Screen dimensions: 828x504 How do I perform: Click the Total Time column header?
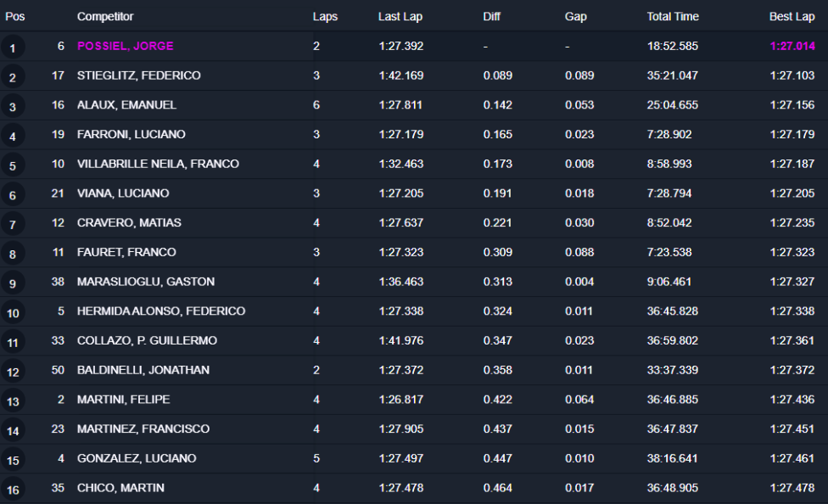tap(673, 17)
